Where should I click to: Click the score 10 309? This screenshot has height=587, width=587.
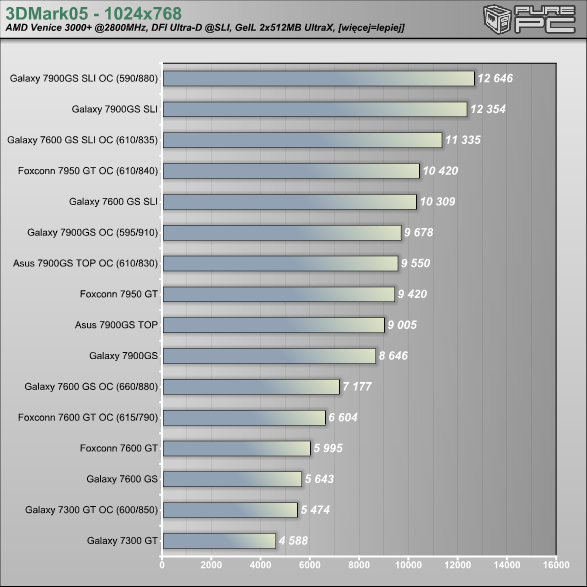pos(437,201)
